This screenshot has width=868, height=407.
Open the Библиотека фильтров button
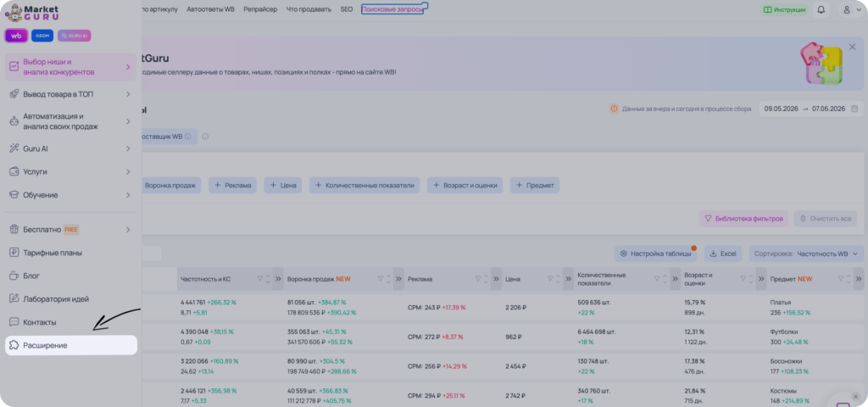[743, 218]
